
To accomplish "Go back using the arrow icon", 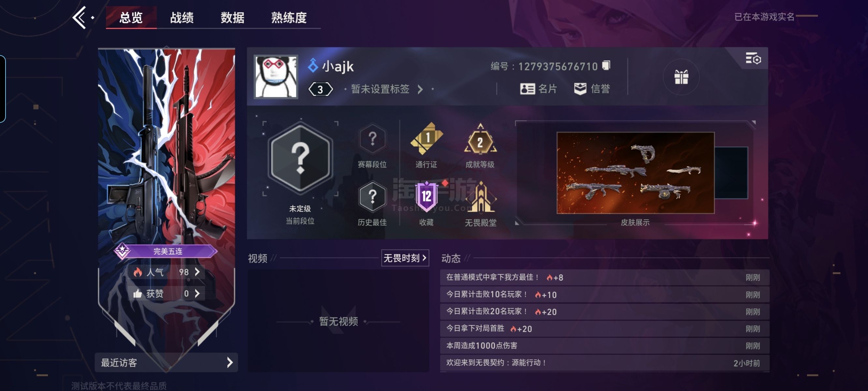I will click(x=80, y=18).
